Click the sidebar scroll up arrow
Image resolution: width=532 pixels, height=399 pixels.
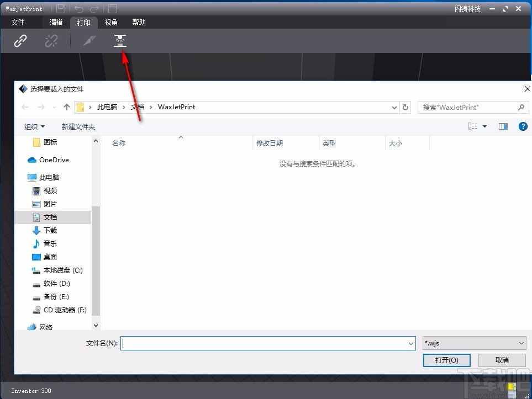(96, 141)
